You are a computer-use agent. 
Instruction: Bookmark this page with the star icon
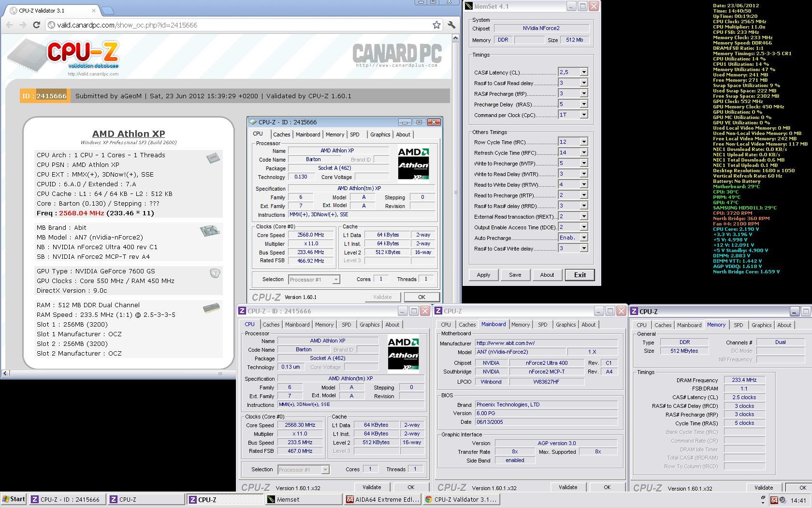[x=436, y=25]
